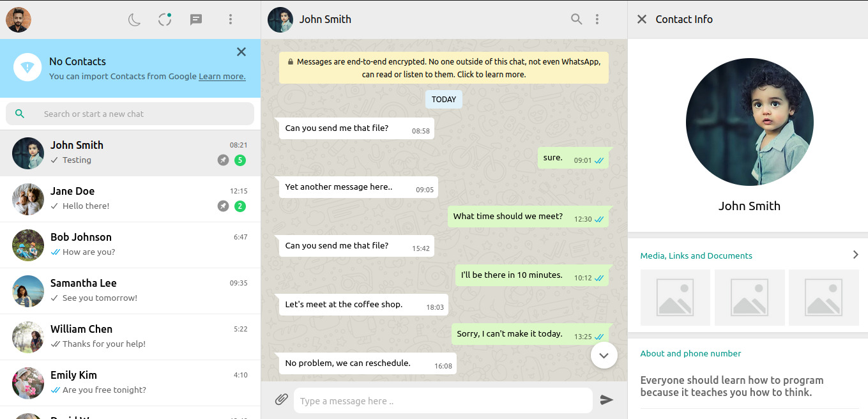The height and width of the screenshot is (419, 868).
Task: Open the status updates icon
Action: pos(165,20)
